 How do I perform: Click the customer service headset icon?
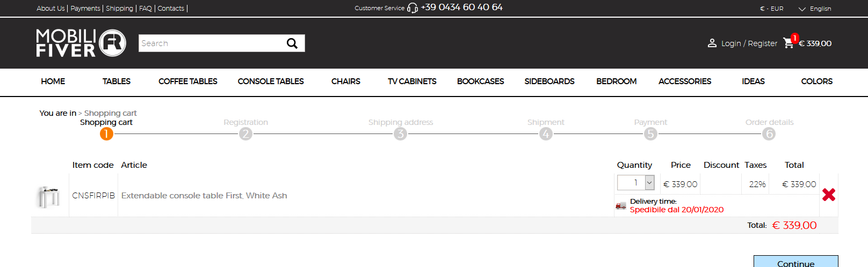tap(413, 8)
